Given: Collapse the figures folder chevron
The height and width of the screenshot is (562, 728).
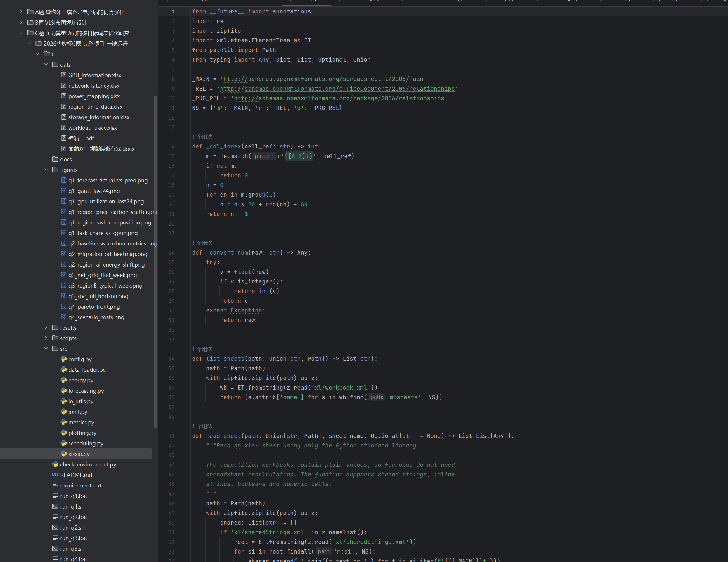Looking at the screenshot, I should click(46, 170).
